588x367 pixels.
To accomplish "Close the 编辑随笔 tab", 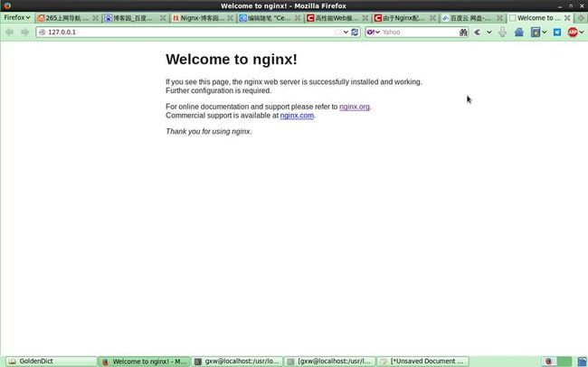I will (298, 18).
